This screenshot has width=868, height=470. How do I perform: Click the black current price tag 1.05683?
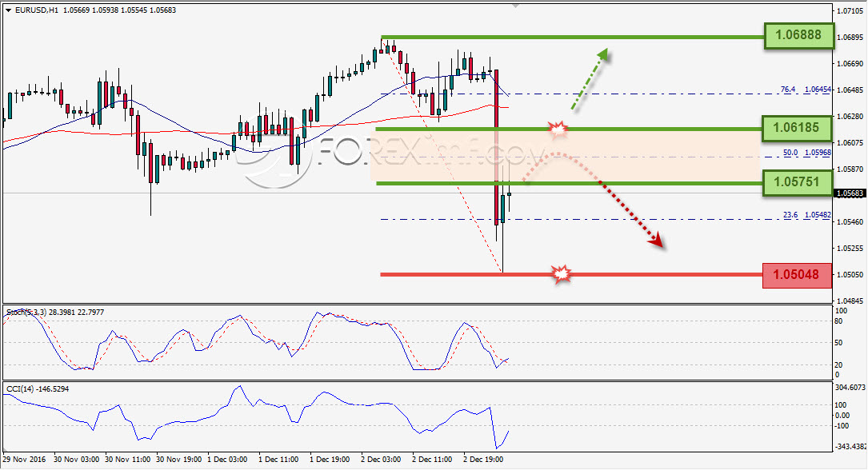(850, 193)
